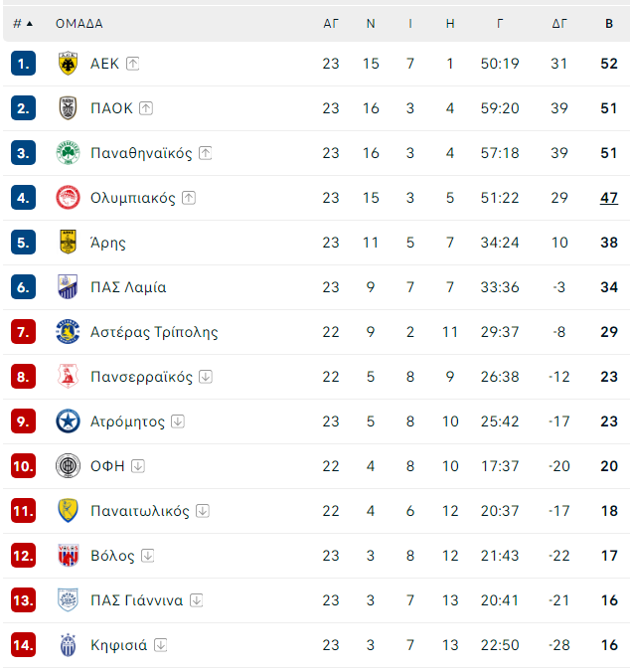Click the Παναθηναϊκός green clover crest

69,153
